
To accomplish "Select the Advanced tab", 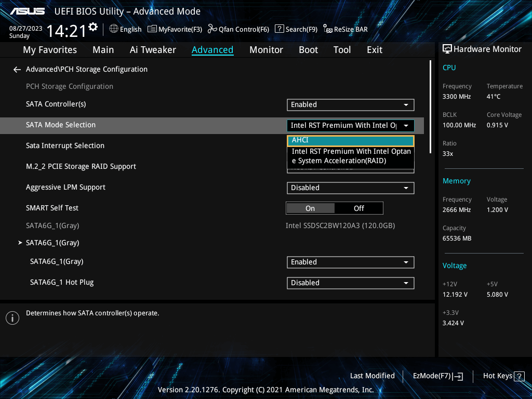I will coord(212,50).
